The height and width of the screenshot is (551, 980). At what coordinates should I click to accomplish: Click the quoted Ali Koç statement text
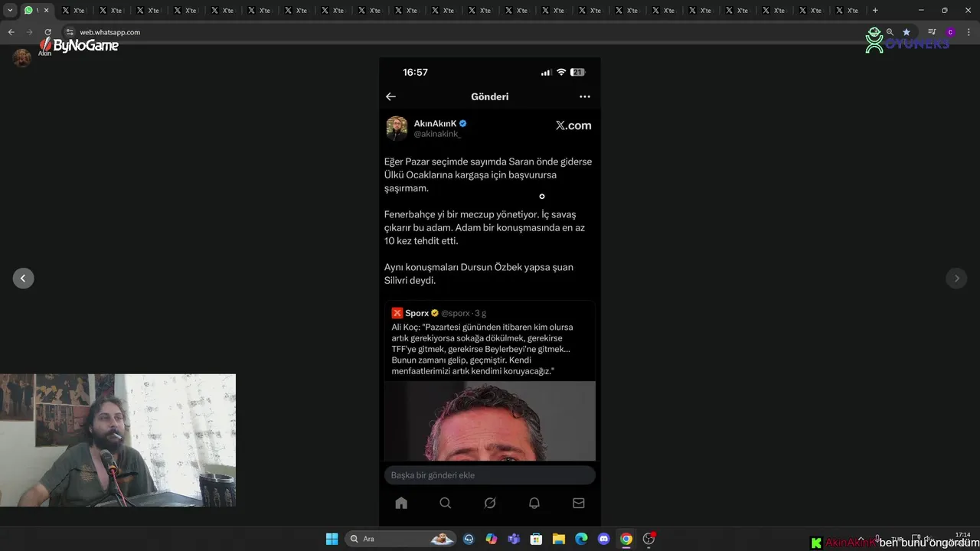tap(482, 349)
